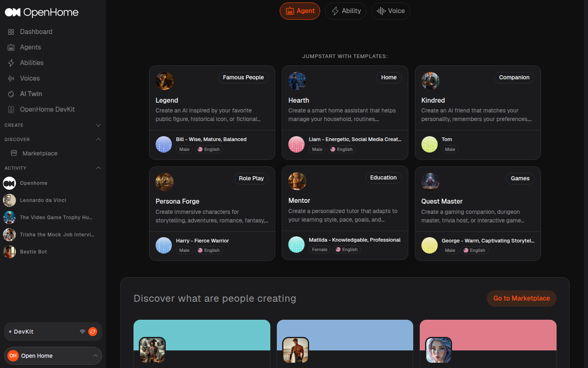Click Tom's green voice avatar
Image resolution: width=588 pixels, height=368 pixels.
(x=430, y=144)
